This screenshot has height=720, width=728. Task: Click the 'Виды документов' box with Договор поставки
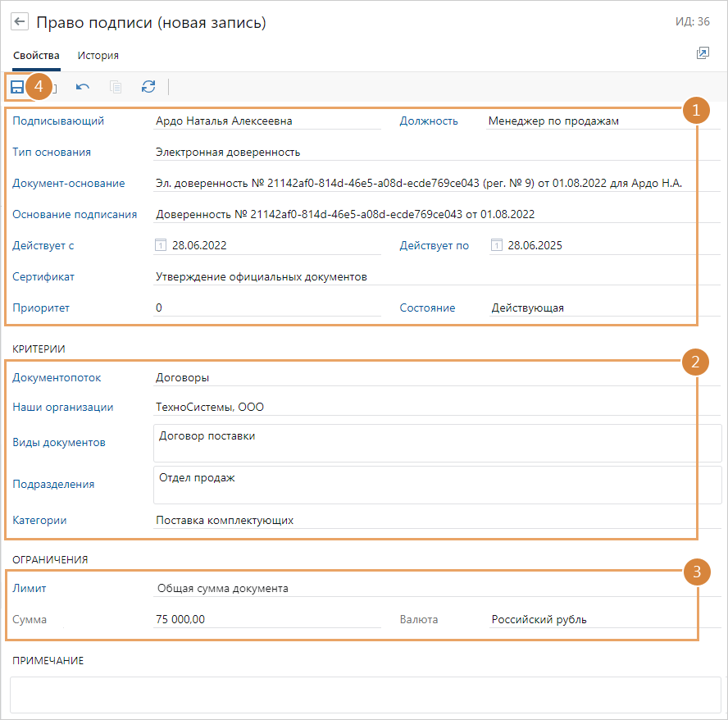[435, 443]
